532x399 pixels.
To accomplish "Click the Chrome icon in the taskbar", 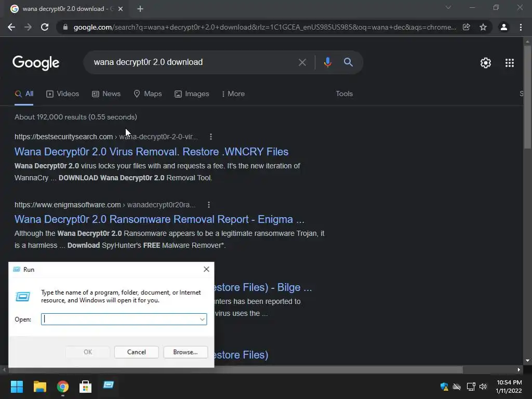I will (x=63, y=387).
